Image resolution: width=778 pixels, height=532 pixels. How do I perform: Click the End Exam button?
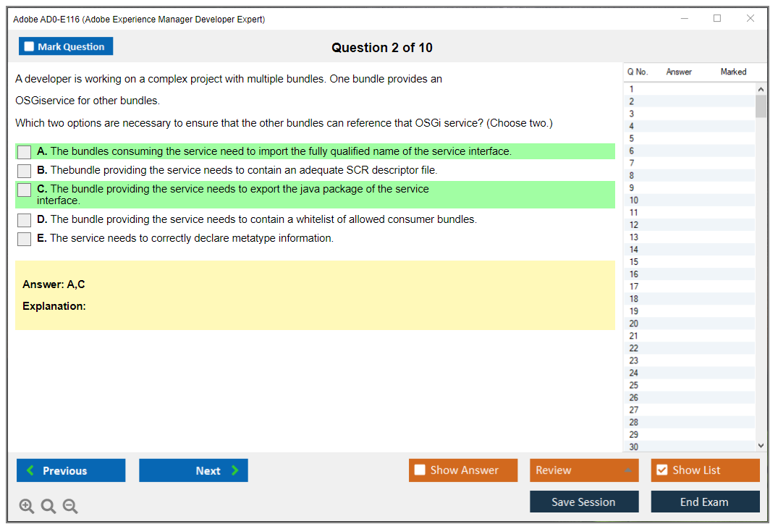click(705, 502)
